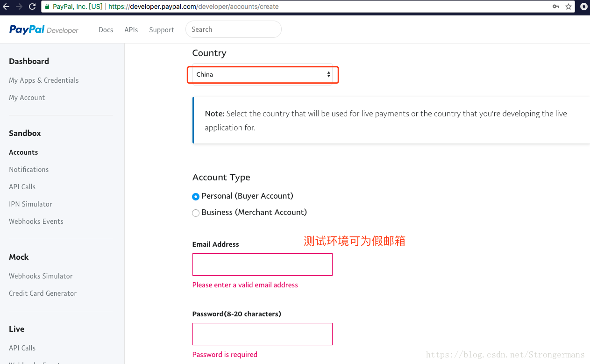Open the Support menu
This screenshot has height=364, width=590.
(x=162, y=30)
